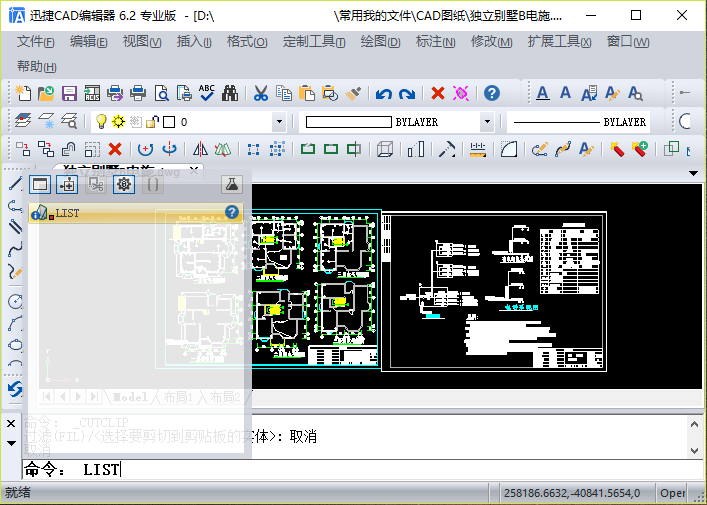Click the ACIS import icon
707x505 pixels.
(x=92, y=93)
